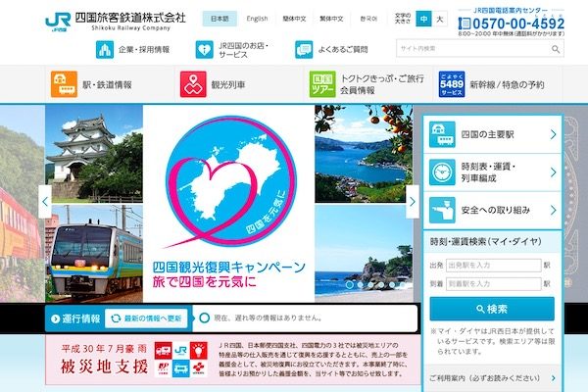Open the 駅・鉄道情報 menu
Image resolution: width=588 pixels, height=392 pixels.
pyautogui.click(x=110, y=84)
